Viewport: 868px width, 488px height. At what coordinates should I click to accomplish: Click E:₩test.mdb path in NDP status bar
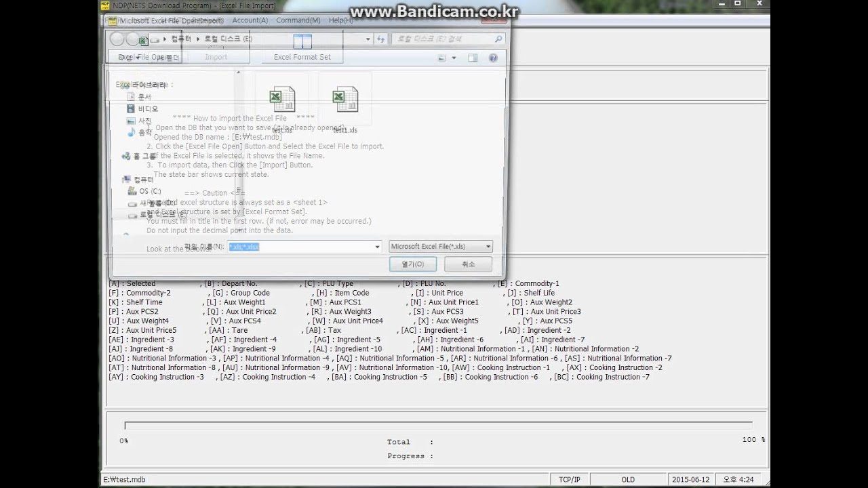124,479
